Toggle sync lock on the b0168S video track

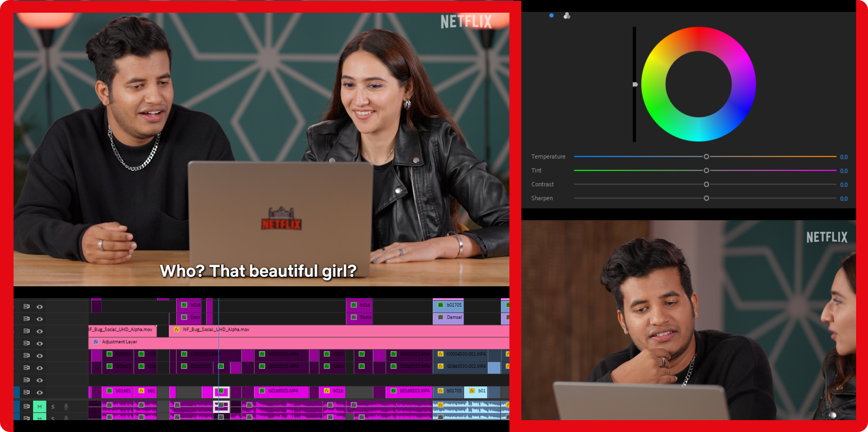[26, 392]
